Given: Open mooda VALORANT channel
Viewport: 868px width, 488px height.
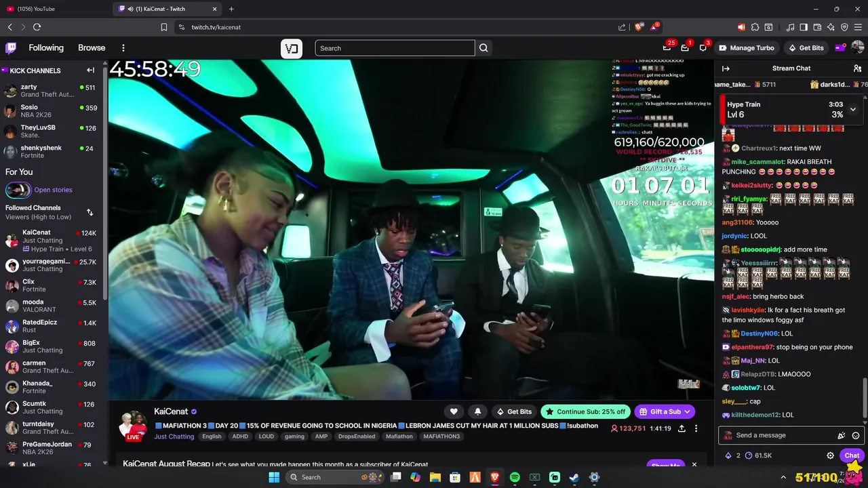Looking at the screenshot, I should [52, 306].
